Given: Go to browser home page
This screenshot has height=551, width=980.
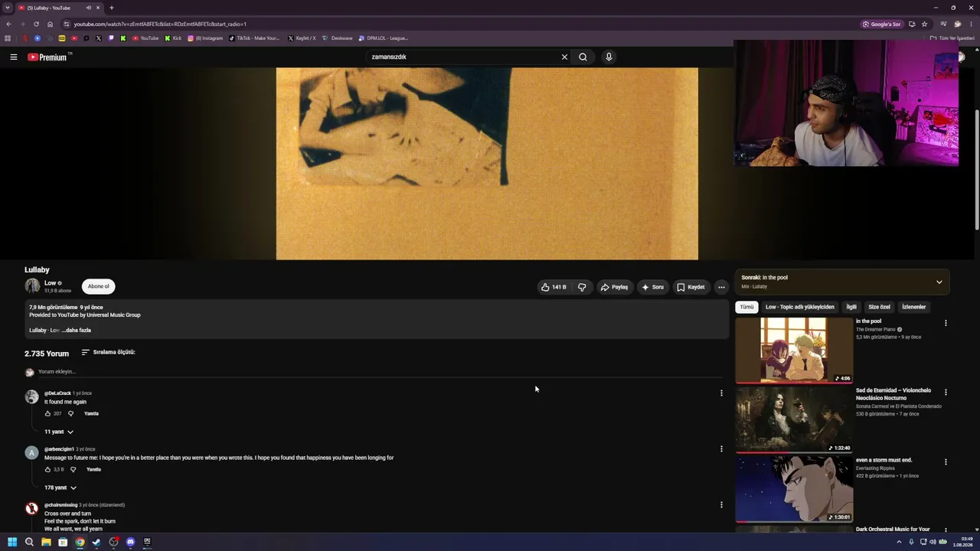Looking at the screenshot, I should click(50, 24).
